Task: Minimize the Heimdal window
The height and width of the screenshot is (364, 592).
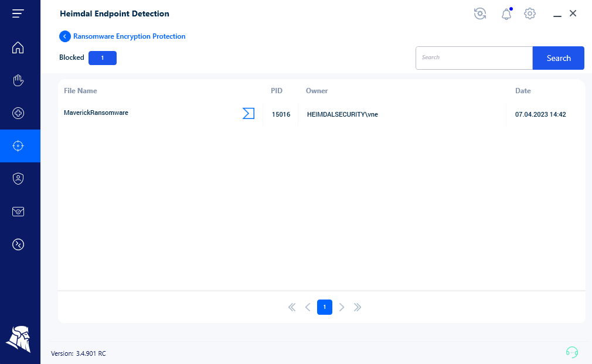Action: 557,16
